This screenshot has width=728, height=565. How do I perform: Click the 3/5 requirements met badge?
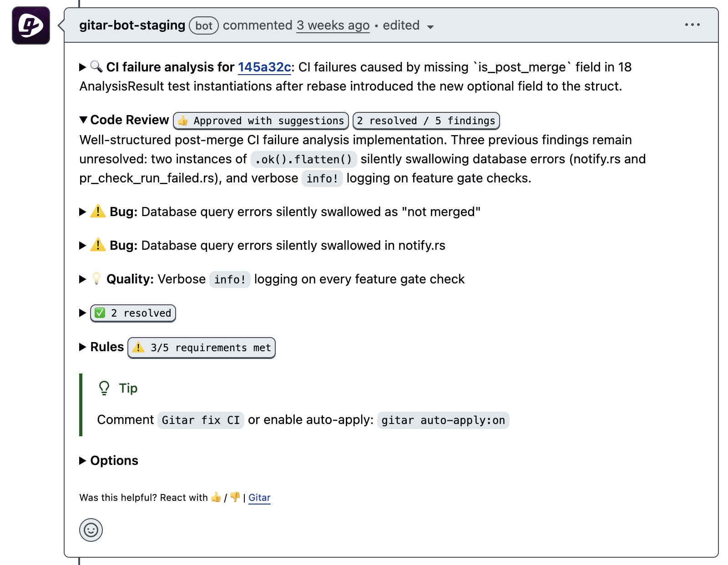202,348
